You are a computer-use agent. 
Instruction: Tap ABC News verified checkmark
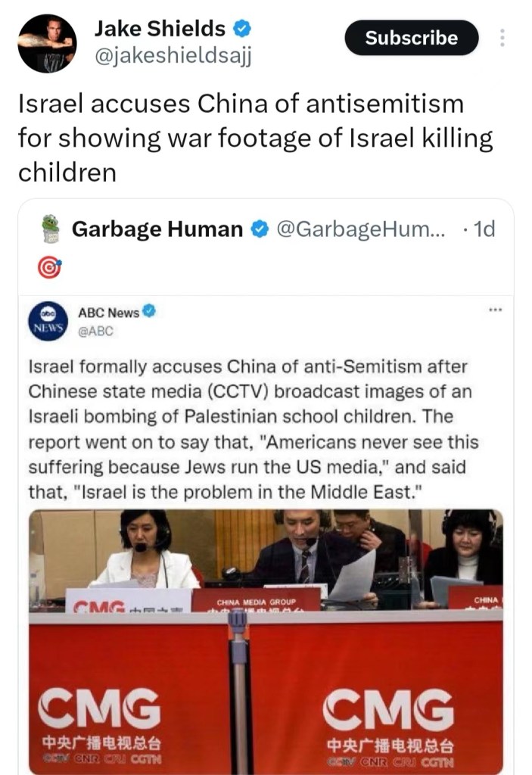[149, 311]
